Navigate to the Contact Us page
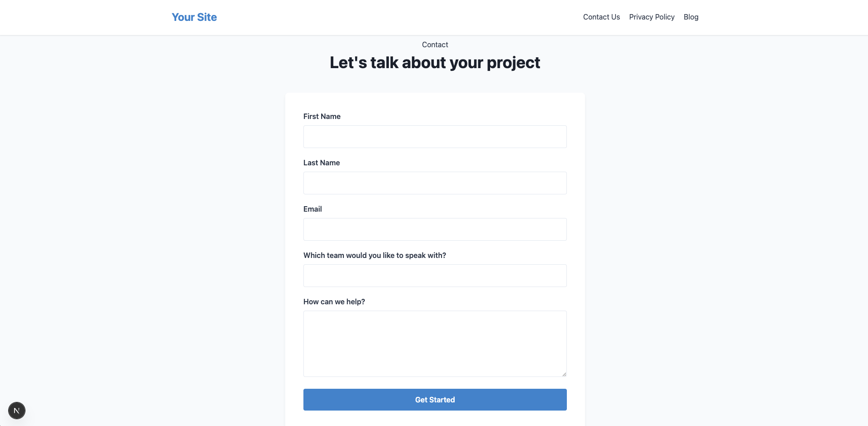The image size is (868, 426). tap(601, 17)
